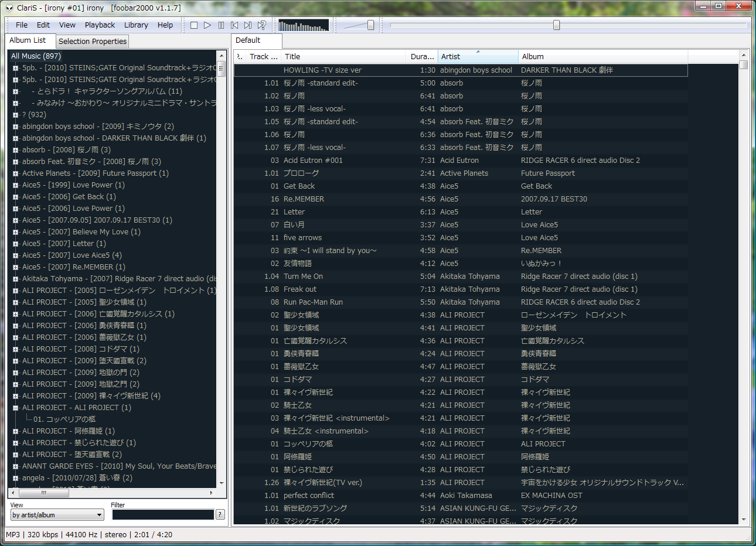Collapse ALI PROJECT - ALI PROJECT (1) node
Screen dimensions: 756x546
click(16, 408)
